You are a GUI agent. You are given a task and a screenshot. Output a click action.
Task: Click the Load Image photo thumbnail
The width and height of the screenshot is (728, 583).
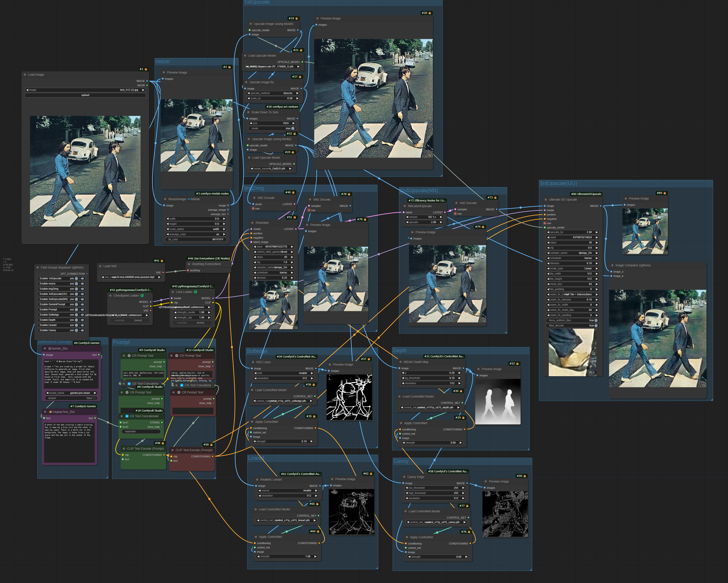tap(85, 171)
